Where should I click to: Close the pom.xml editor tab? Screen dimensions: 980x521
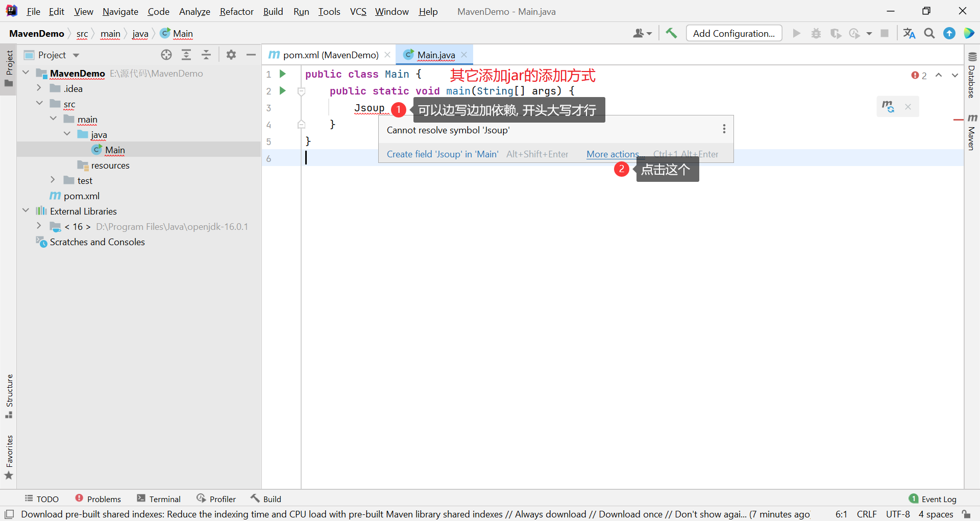pos(387,55)
